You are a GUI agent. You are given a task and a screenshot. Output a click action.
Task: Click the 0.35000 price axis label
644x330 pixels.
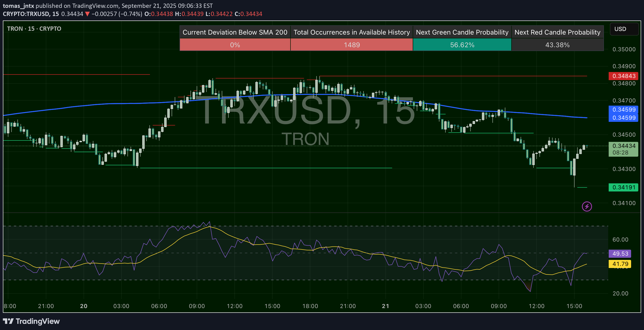pos(624,49)
